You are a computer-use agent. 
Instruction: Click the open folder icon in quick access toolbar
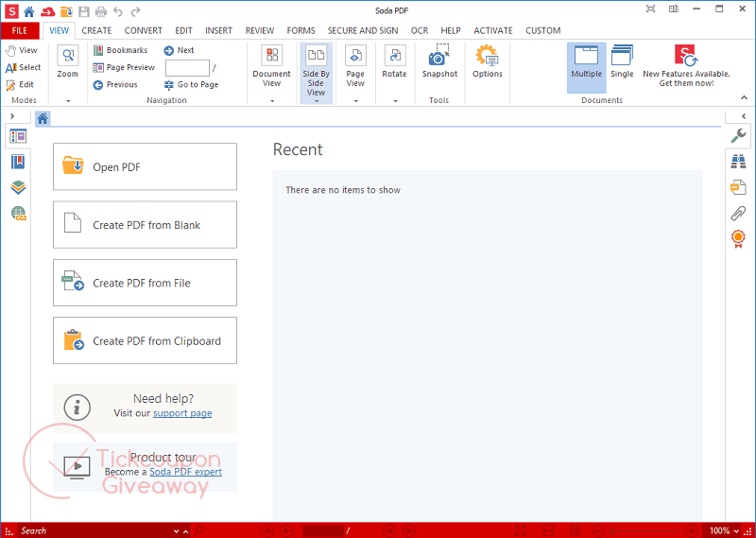click(x=66, y=11)
